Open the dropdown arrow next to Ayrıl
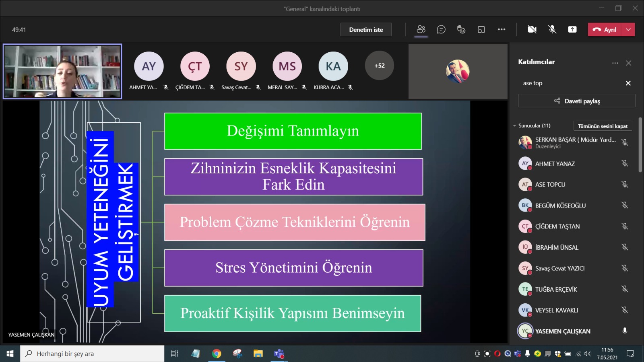 pyautogui.click(x=628, y=29)
